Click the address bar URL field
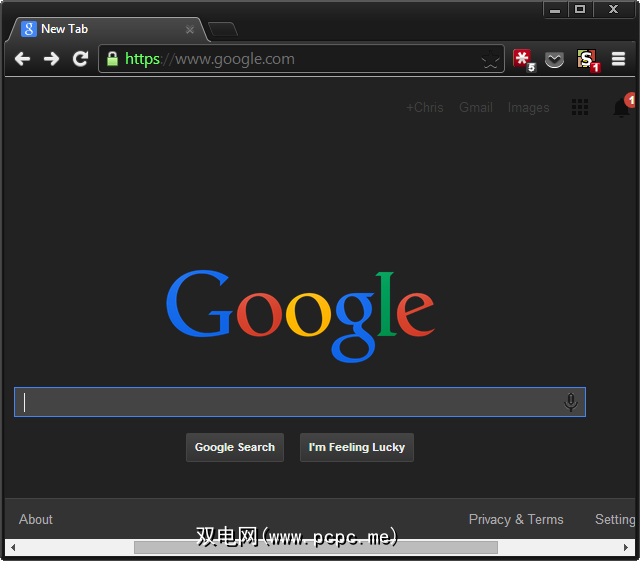Screen dimensions: 640x561 (x=301, y=59)
